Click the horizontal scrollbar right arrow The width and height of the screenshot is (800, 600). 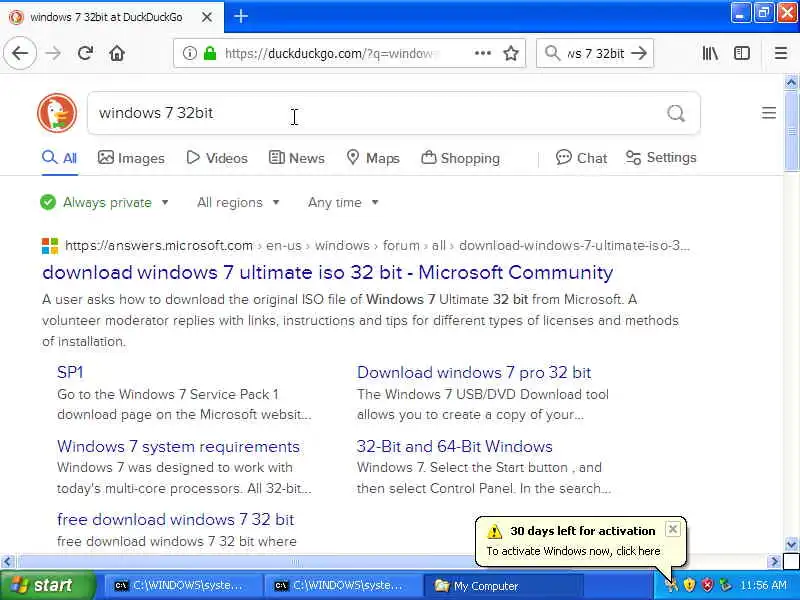[774, 562]
